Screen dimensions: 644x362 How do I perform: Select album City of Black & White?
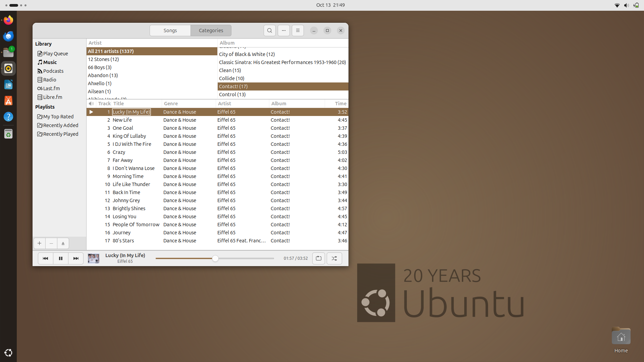point(283,54)
